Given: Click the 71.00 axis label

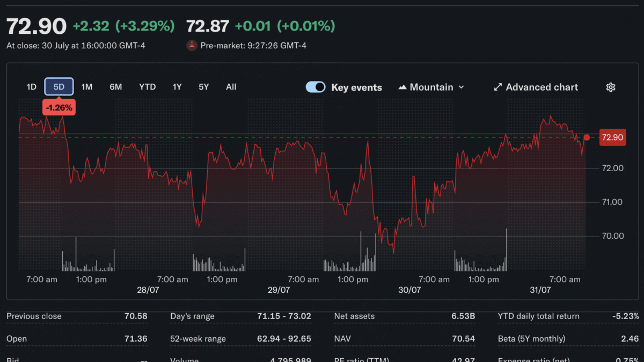Looking at the screenshot, I should [x=612, y=202].
